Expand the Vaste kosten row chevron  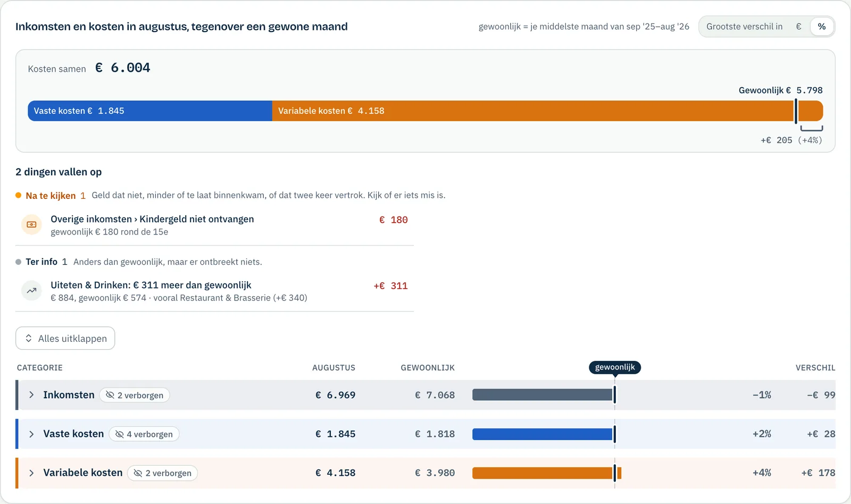click(31, 434)
